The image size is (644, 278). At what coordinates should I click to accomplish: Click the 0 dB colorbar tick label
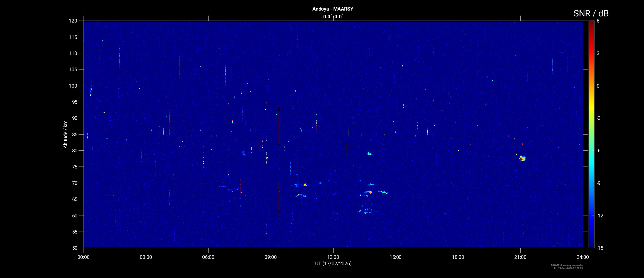point(598,86)
